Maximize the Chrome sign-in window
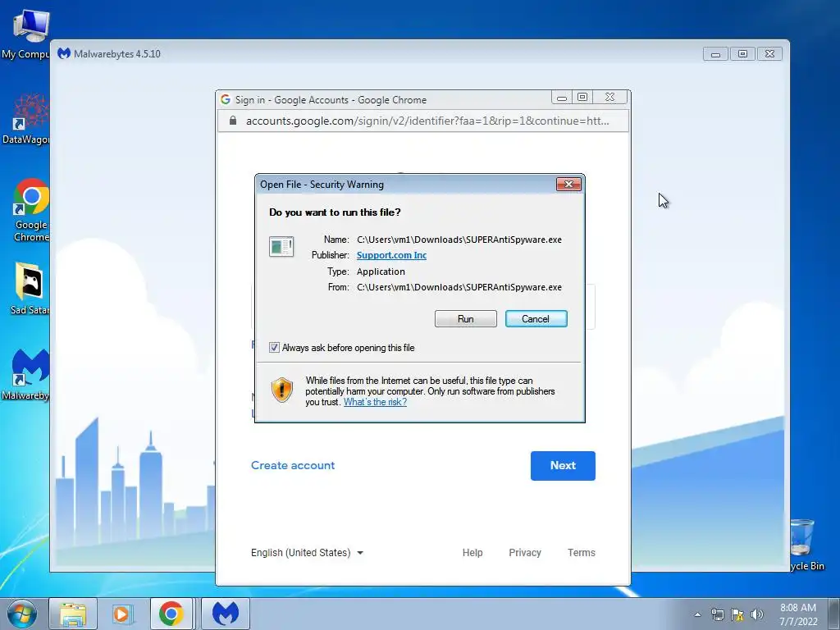840x630 pixels. click(582, 98)
